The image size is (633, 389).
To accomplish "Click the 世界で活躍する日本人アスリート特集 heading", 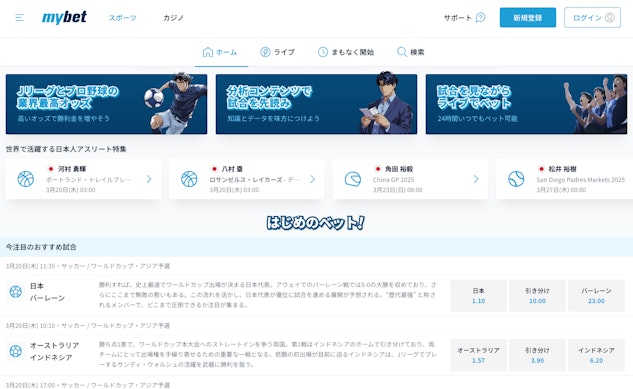I will pyautogui.click(x=66, y=149).
